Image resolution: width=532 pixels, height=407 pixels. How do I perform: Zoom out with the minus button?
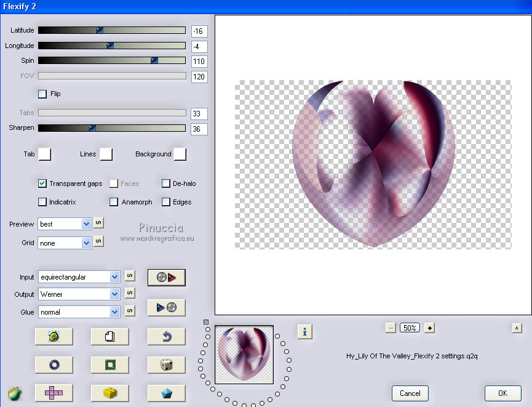pos(391,328)
